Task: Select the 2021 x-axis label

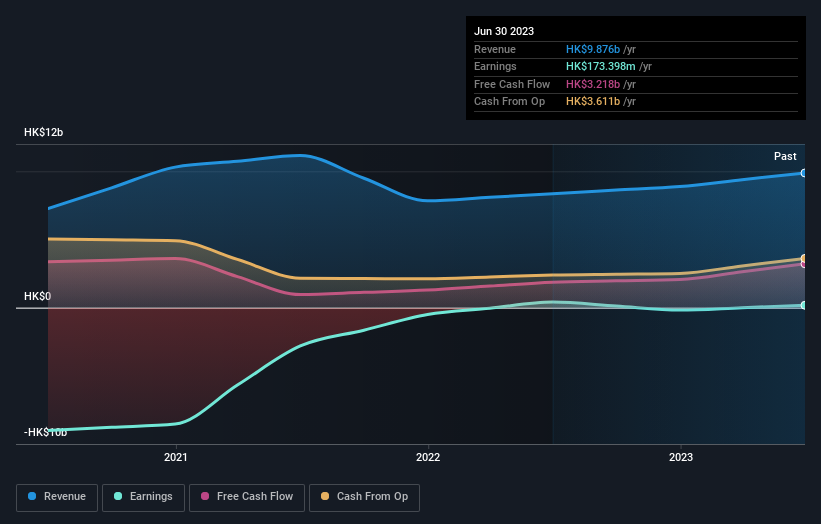Action: [175, 458]
